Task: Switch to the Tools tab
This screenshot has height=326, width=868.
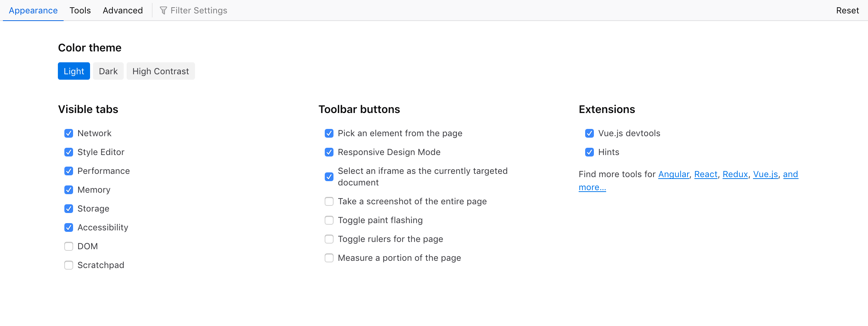Action: 80,10
